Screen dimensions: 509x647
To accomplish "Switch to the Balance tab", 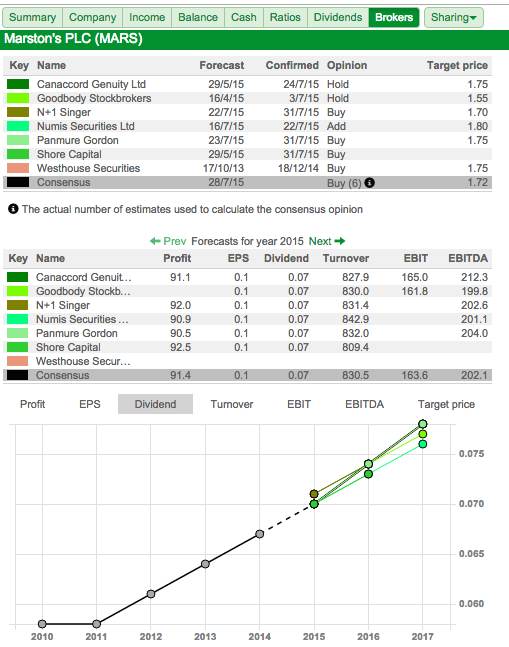I will pos(198,17).
